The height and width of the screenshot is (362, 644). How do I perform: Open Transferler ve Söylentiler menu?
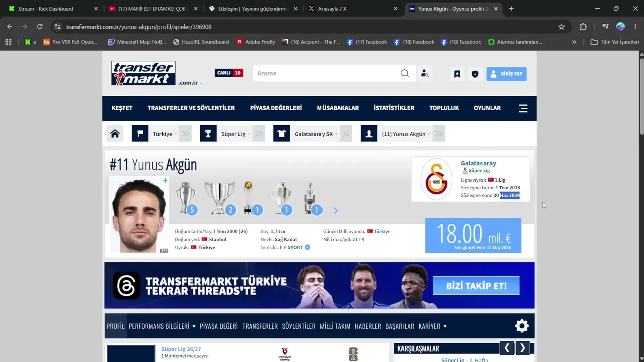[191, 108]
